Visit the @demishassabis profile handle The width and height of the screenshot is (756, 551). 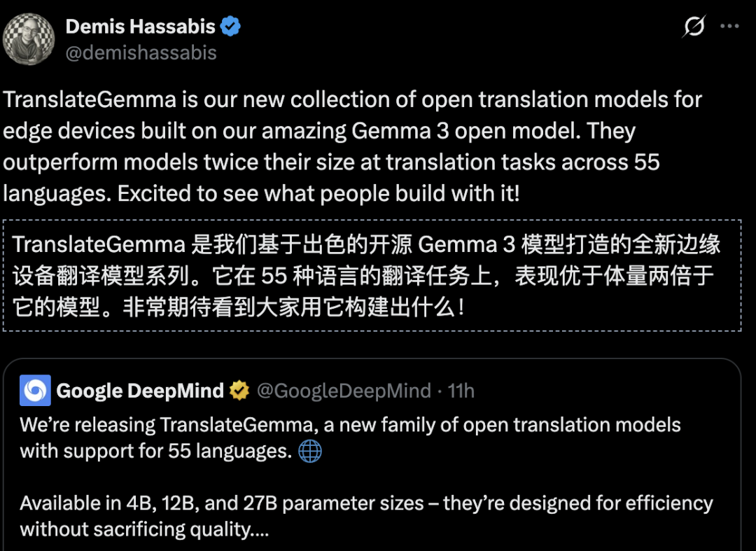pyautogui.click(x=141, y=53)
